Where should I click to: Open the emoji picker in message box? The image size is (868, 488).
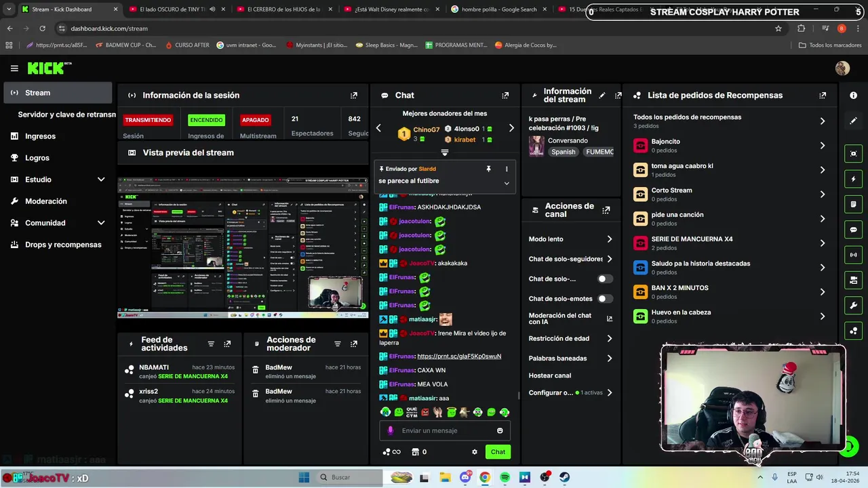500,430
